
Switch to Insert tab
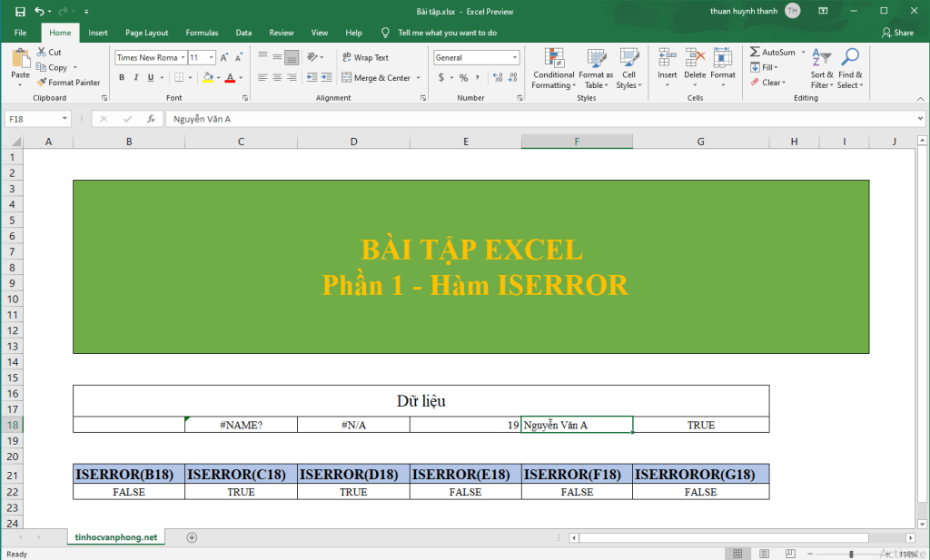click(98, 33)
